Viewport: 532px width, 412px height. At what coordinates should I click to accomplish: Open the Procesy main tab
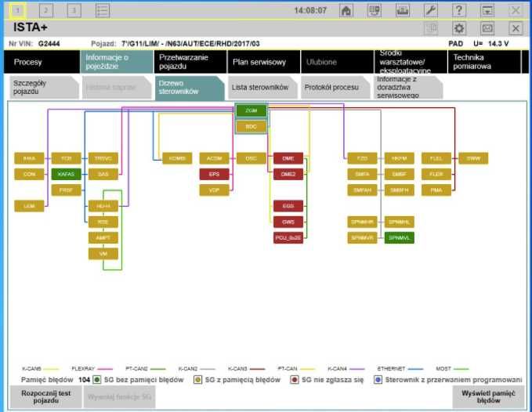42,62
